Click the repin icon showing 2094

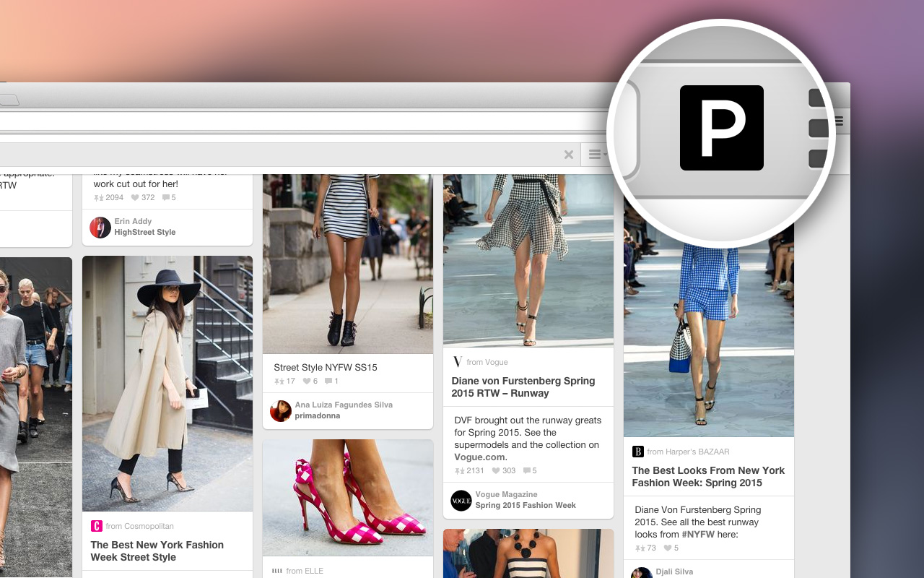point(98,197)
